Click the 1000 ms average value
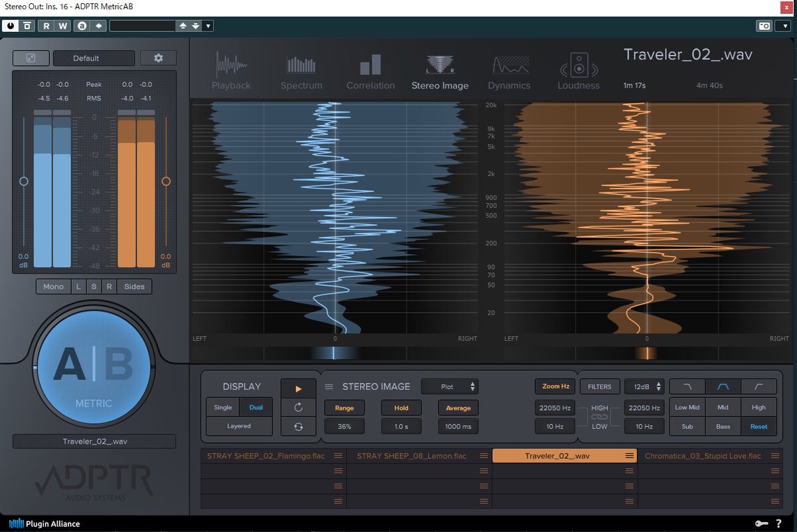This screenshot has width=797, height=532. point(458,426)
